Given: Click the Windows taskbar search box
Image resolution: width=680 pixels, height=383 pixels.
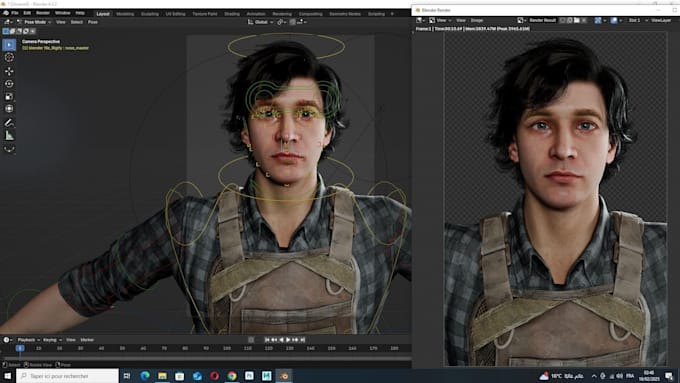Looking at the screenshot, I should tap(67, 376).
